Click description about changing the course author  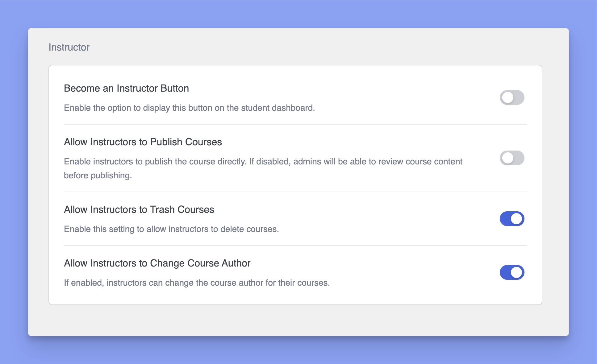point(197,283)
